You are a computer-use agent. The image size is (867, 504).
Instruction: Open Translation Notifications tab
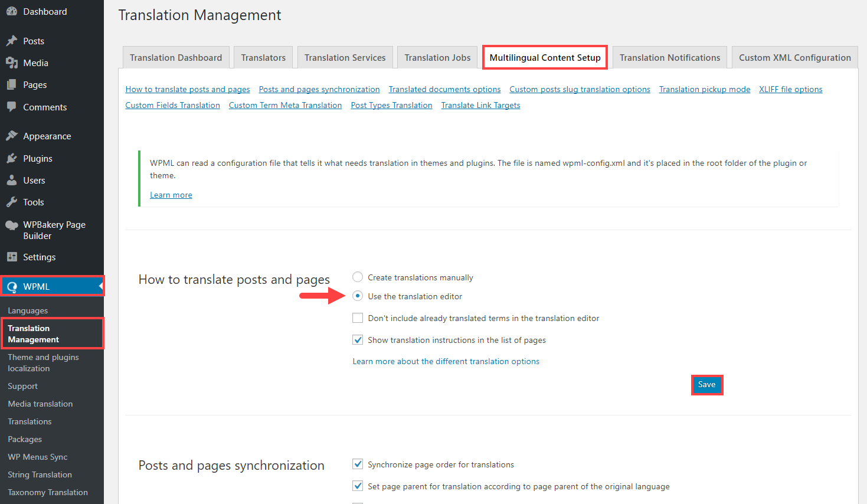[670, 57]
